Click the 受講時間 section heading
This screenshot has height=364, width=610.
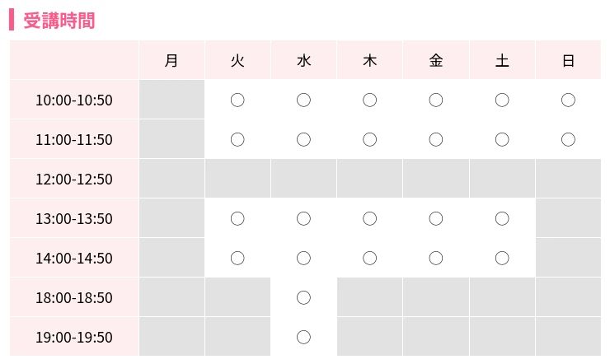pos(59,21)
